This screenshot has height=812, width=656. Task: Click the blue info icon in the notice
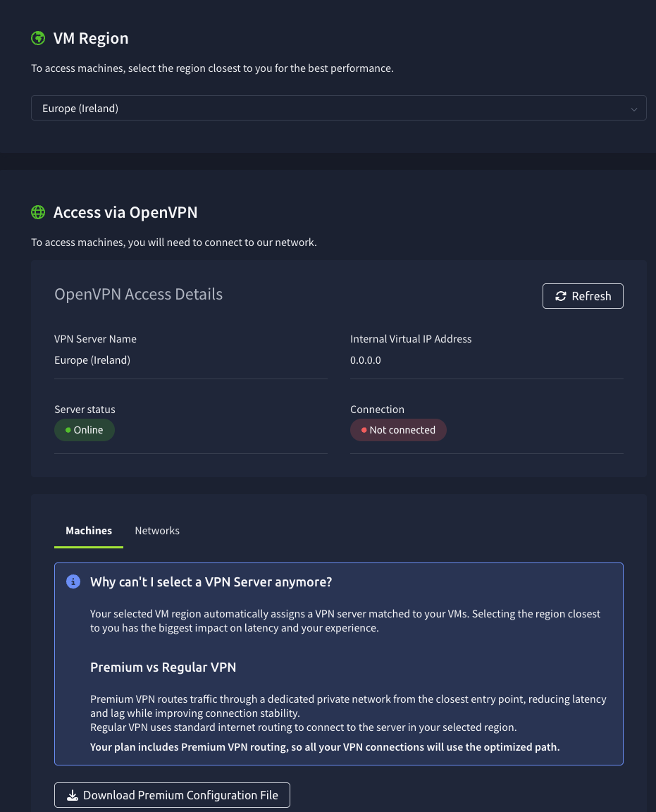click(x=73, y=582)
